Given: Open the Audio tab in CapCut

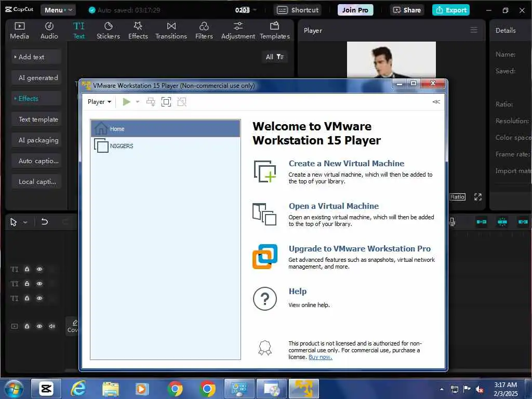Looking at the screenshot, I should pyautogui.click(x=49, y=31).
